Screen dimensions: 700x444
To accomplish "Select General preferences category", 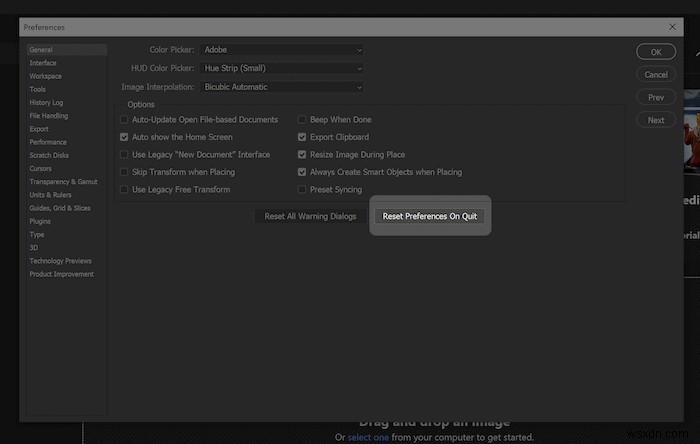I will 67,50.
